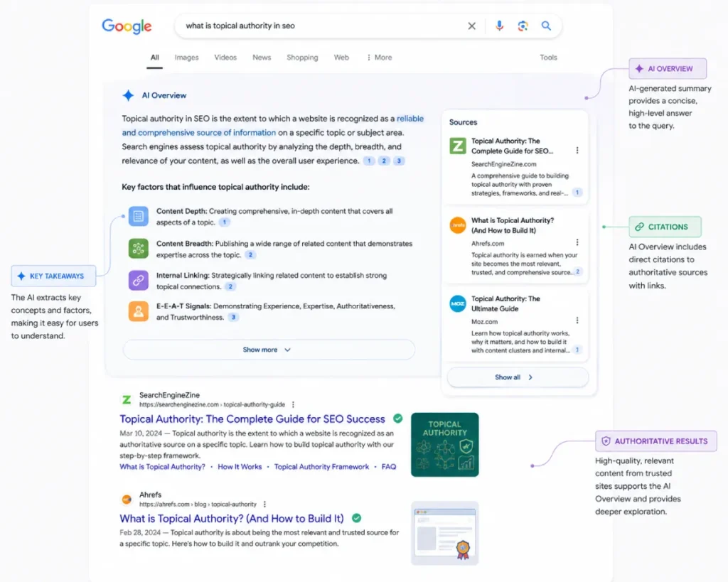Switch to the Shopping tab
Screen dimensions: 728x582
(x=302, y=58)
